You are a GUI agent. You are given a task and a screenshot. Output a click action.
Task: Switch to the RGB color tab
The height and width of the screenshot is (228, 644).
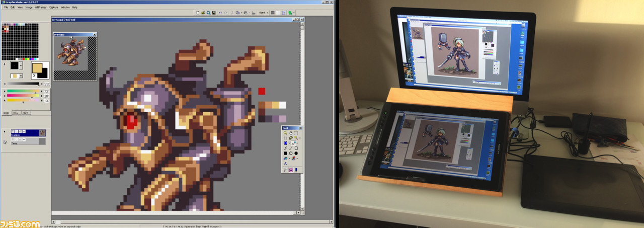[x=7, y=113]
